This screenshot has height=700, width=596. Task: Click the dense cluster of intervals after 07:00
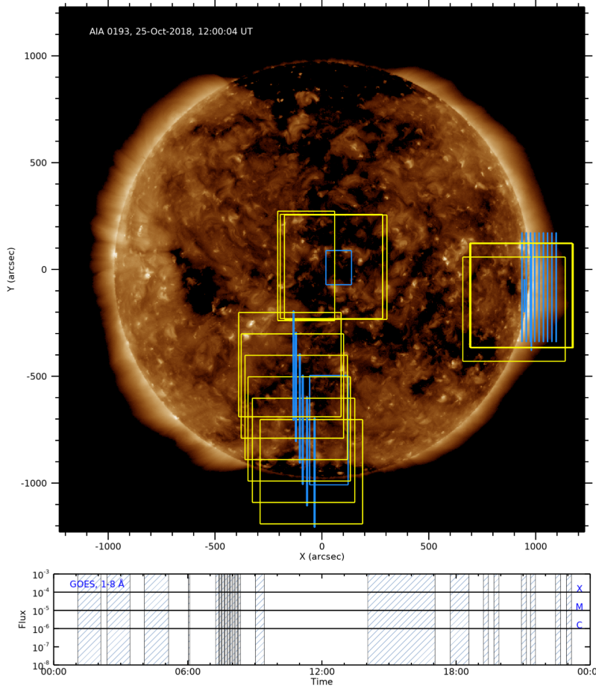228,619
